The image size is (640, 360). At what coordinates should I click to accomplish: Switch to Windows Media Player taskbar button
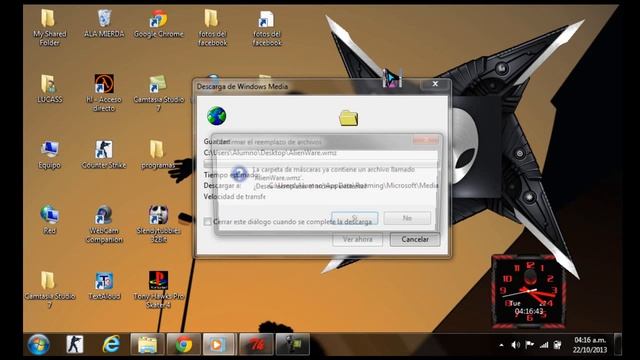pyautogui.click(x=219, y=344)
